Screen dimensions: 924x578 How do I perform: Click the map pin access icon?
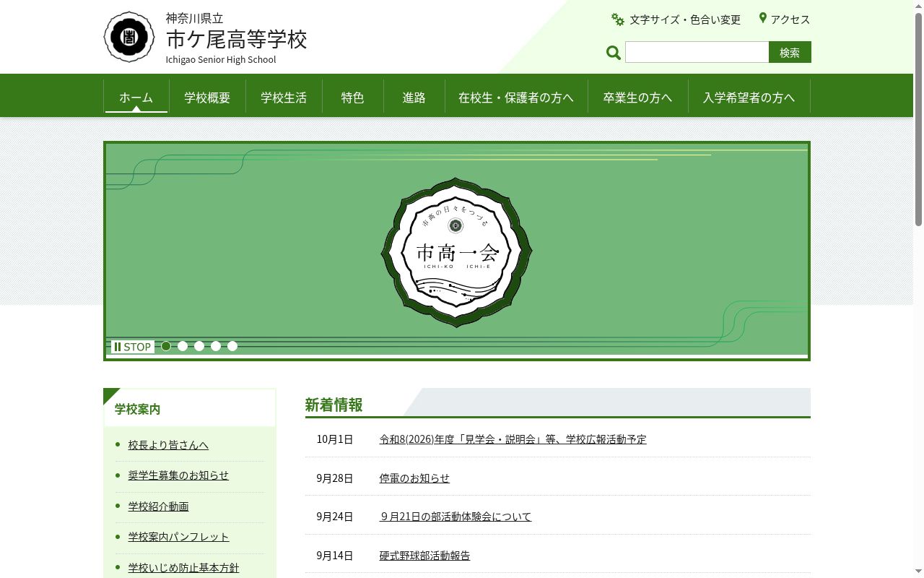tap(762, 18)
